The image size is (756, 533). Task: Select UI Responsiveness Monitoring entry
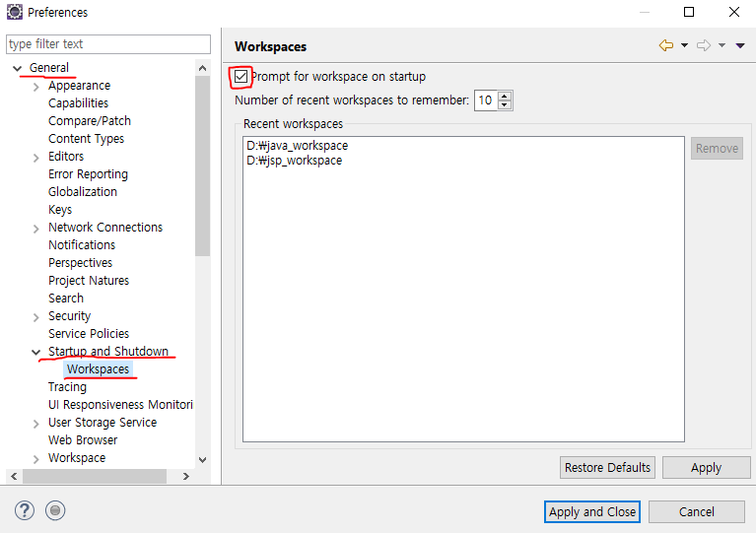coord(120,404)
